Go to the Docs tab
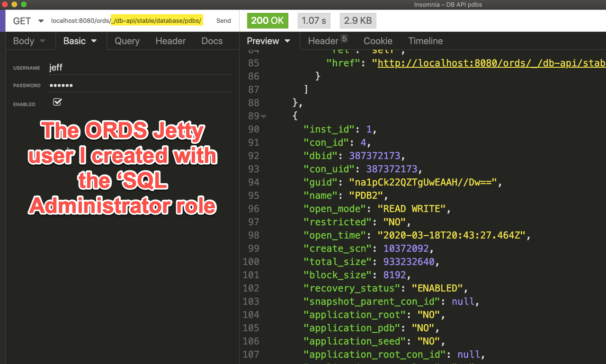This screenshot has height=364, width=606. pyautogui.click(x=212, y=41)
